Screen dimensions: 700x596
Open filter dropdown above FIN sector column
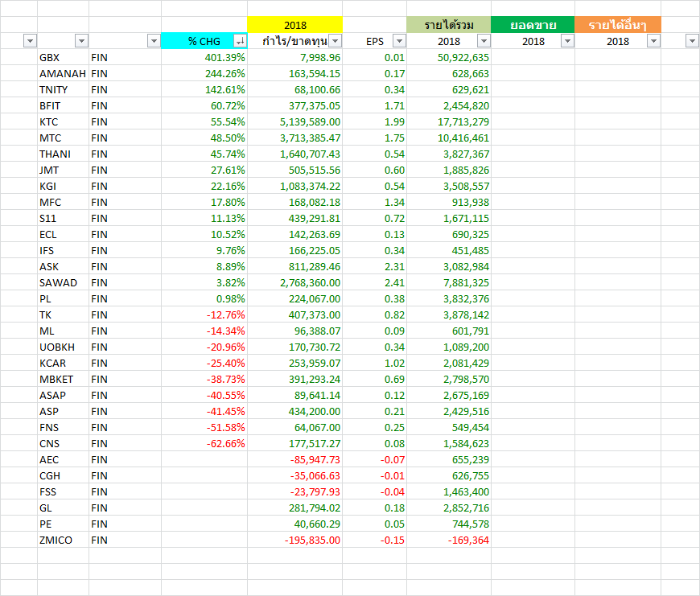pos(154,41)
